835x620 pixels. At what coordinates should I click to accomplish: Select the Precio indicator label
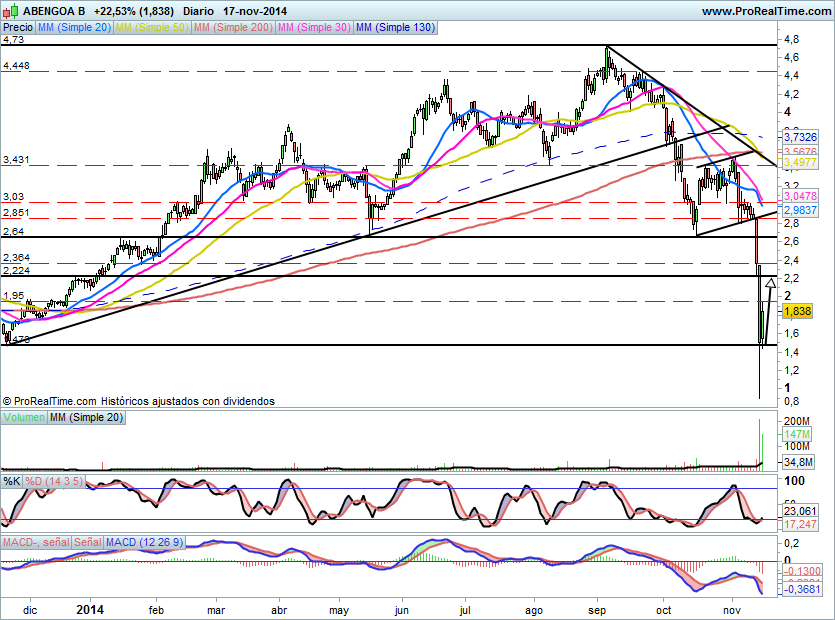tap(18, 28)
